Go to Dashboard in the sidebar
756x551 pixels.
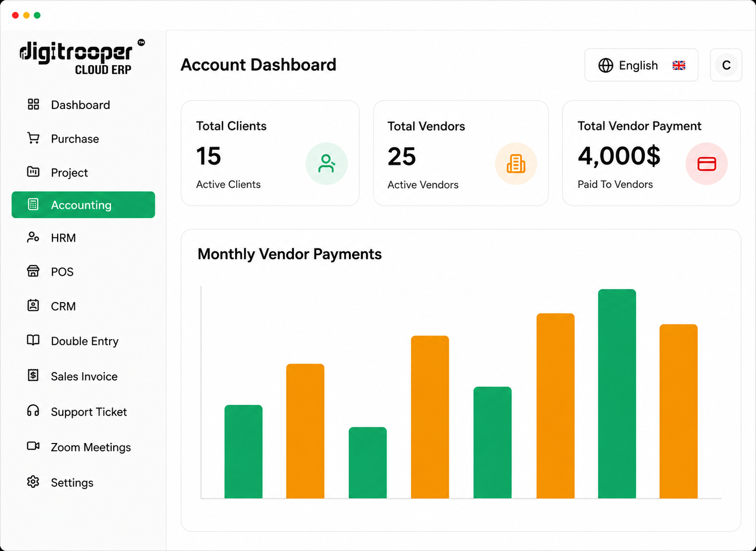pos(83,105)
